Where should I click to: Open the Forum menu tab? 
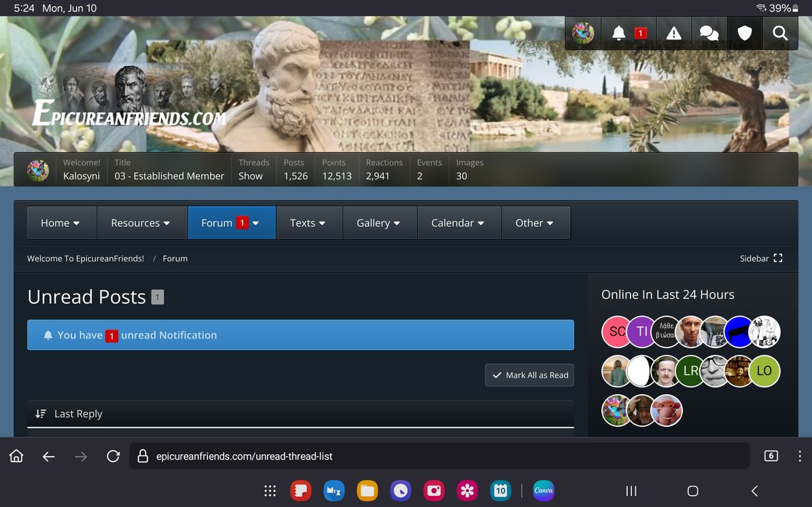pos(217,223)
